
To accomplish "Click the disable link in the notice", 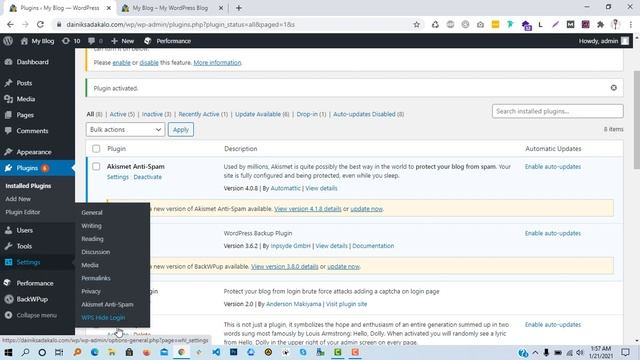I will point(149,62).
